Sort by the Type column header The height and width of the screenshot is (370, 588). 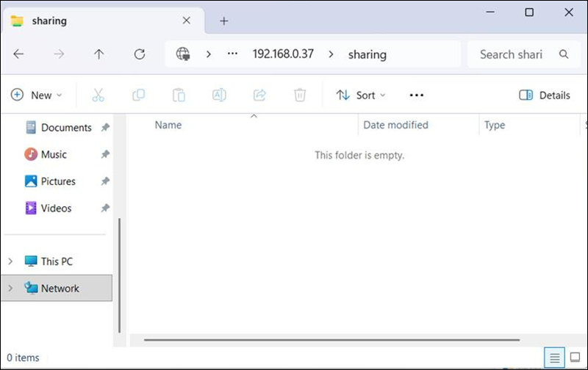click(494, 125)
